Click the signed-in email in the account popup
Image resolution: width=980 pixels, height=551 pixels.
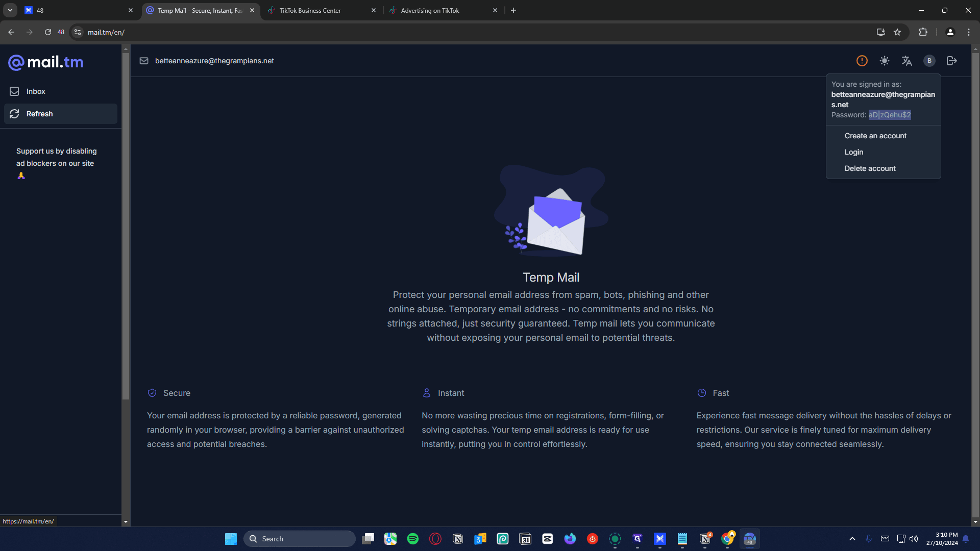click(x=883, y=99)
